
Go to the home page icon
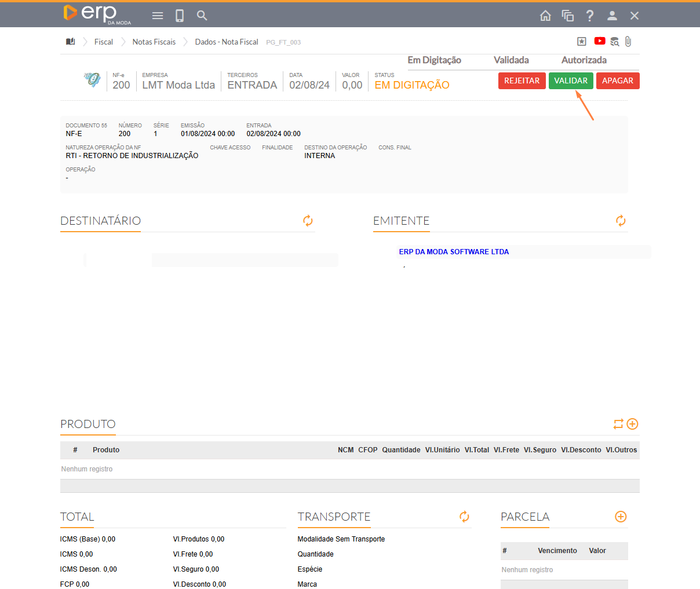(x=545, y=16)
